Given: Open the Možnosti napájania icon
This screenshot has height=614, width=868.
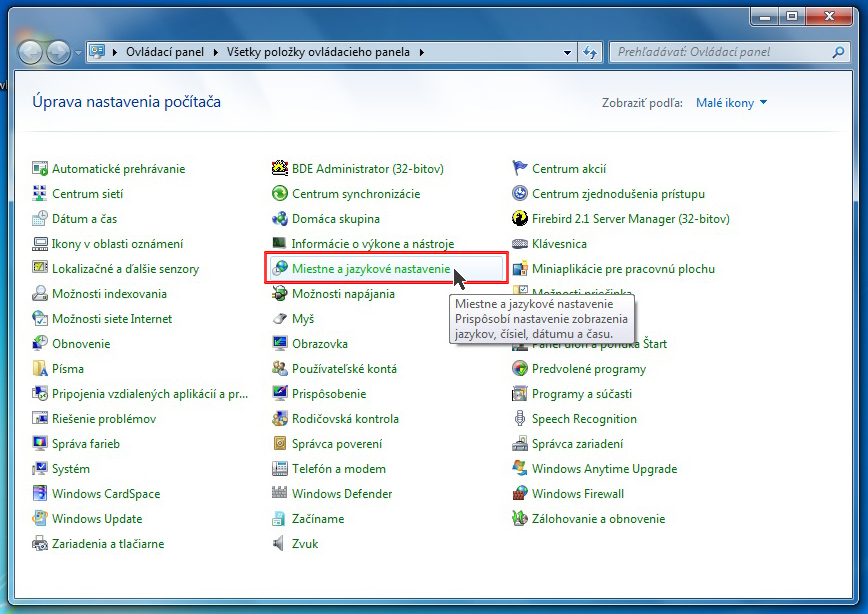Looking at the screenshot, I should pos(280,293).
